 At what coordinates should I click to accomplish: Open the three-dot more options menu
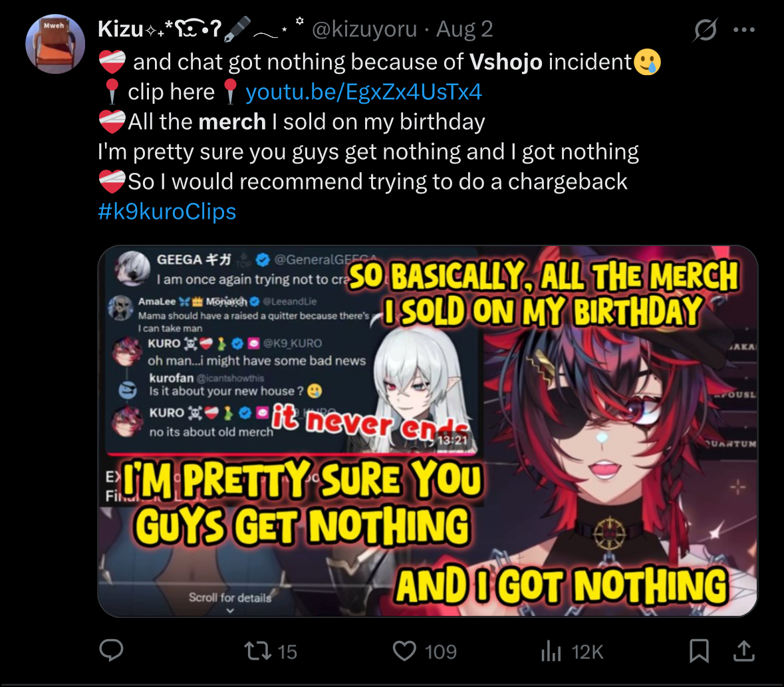[744, 29]
